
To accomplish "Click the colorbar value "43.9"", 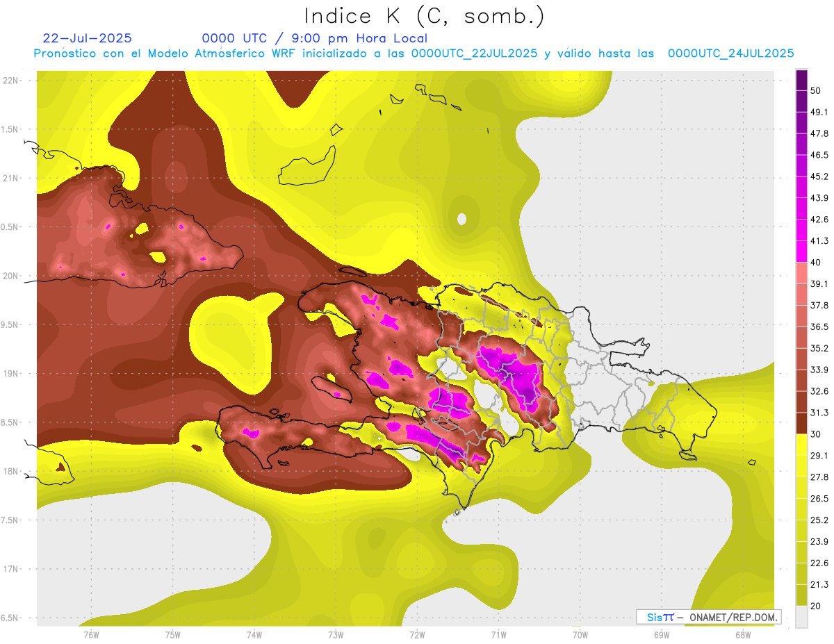I will tap(819, 198).
